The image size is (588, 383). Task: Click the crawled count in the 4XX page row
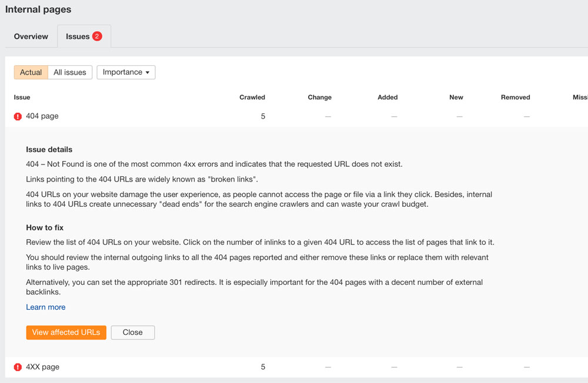263,367
